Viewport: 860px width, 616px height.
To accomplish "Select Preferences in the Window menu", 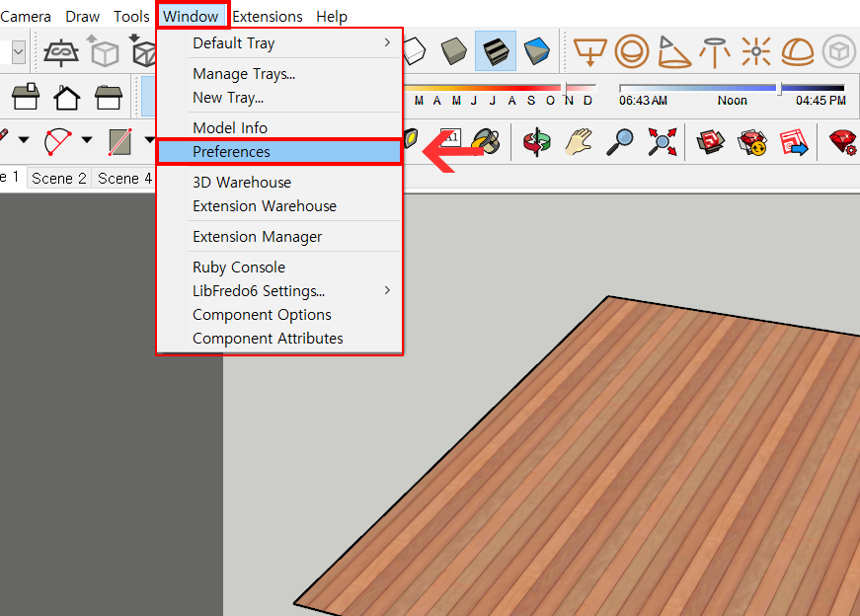I will pos(279,152).
